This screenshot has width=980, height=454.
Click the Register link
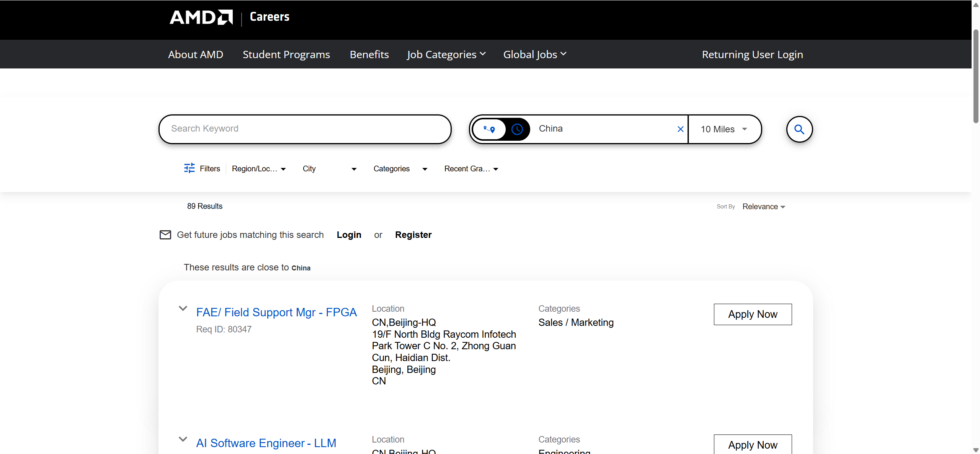pyautogui.click(x=413, y=235)
